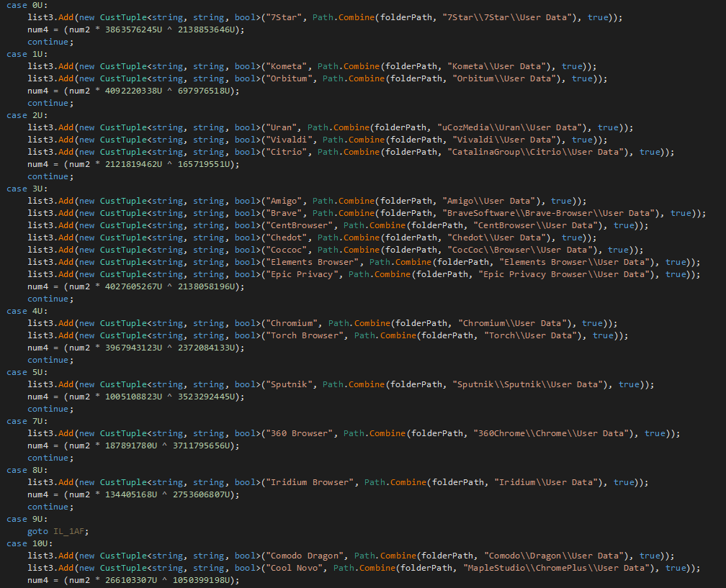Click the number 2121819462U

pyautogui.click(x=133, y=164)
